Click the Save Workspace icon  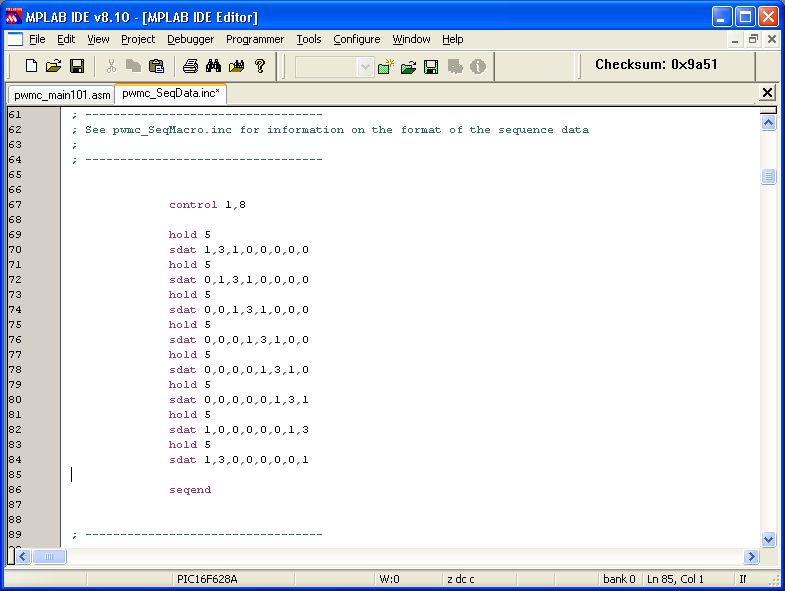point(431,66)
